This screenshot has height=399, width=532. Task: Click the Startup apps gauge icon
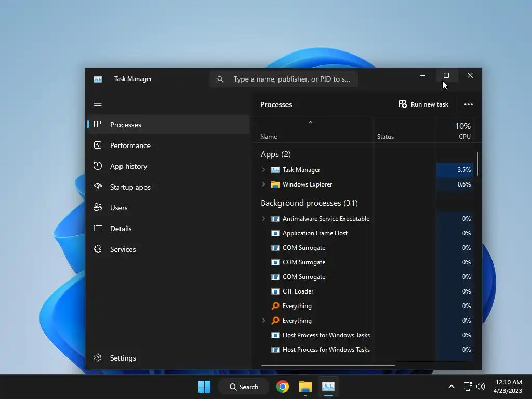pos(98,187)
